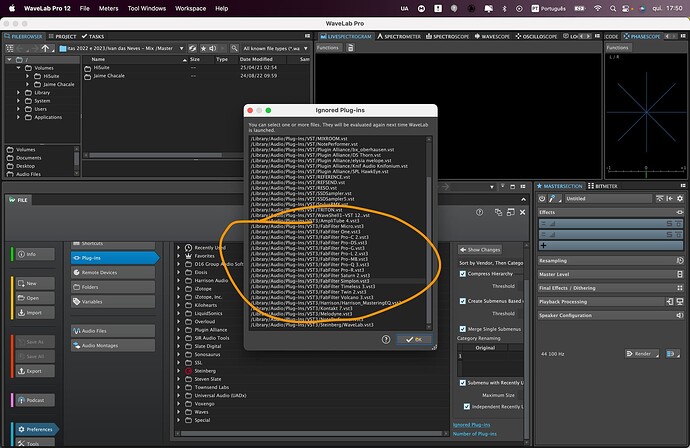Open the Remote Devices preferences page
The width and height of the screenshot is (690, 448).
[113, 272]
